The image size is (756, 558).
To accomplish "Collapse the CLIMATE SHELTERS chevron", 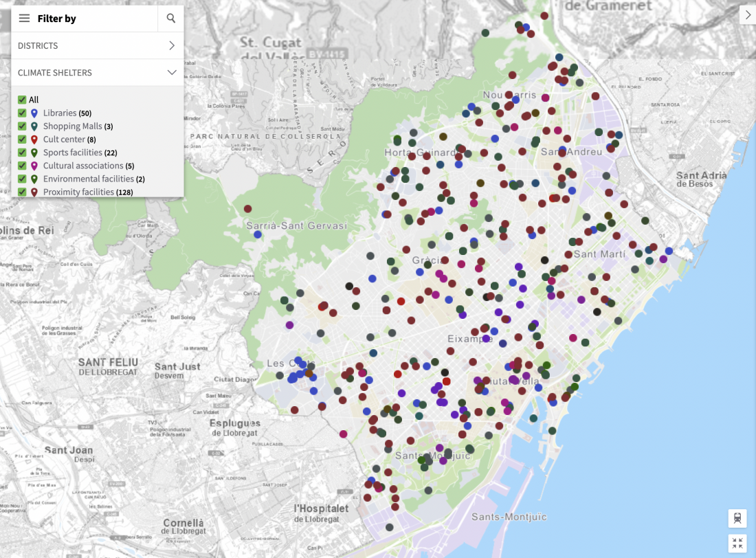I will click(172, 72).
